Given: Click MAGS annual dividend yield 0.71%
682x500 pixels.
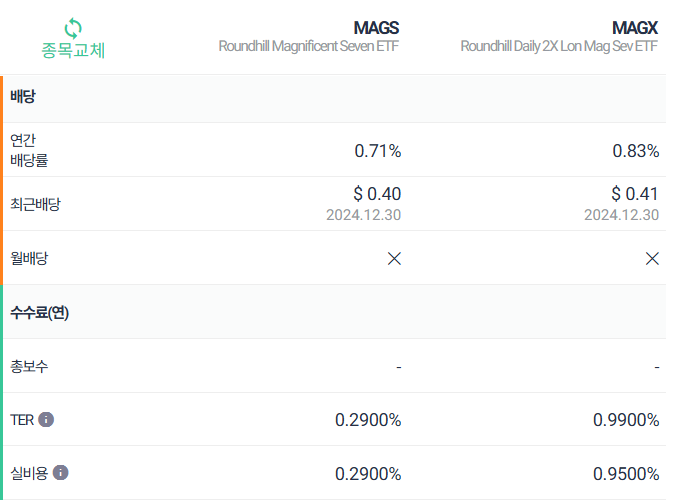Looking at the screenshot, I should coord(378,151).
